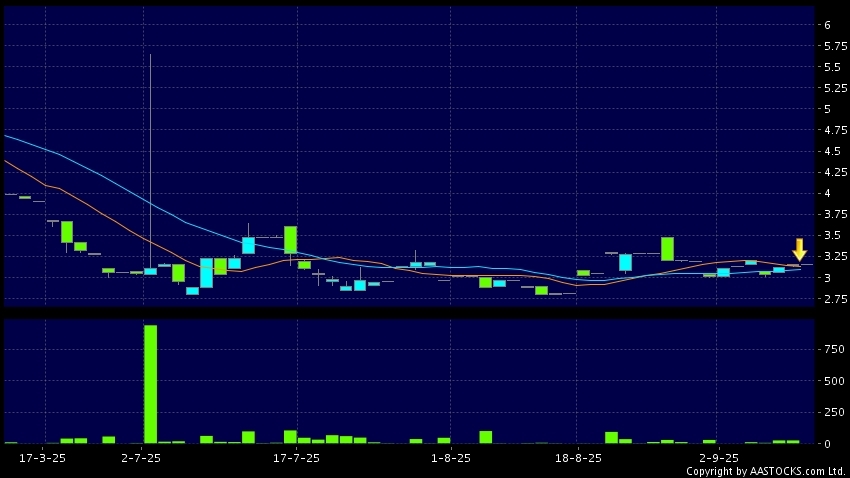The width and height of the screenshot is (850, 478).
Task: Click the 3.25 price axis label
Action: [835, 256]
